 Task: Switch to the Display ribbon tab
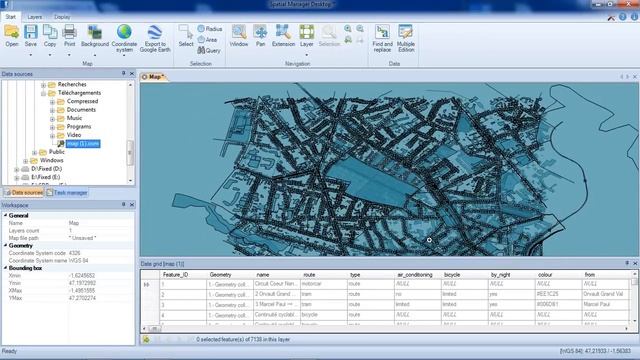62,17
